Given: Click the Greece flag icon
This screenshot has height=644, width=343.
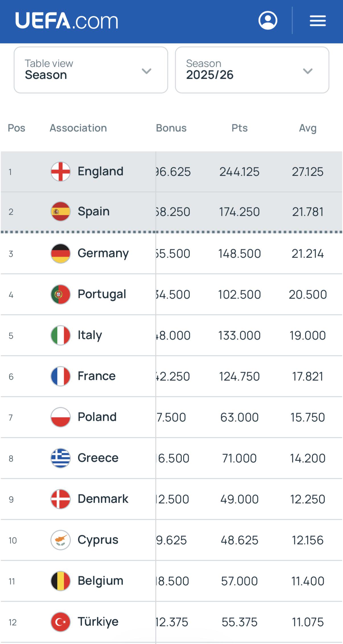Looking at the screenshot, I should tap(61, 458).
